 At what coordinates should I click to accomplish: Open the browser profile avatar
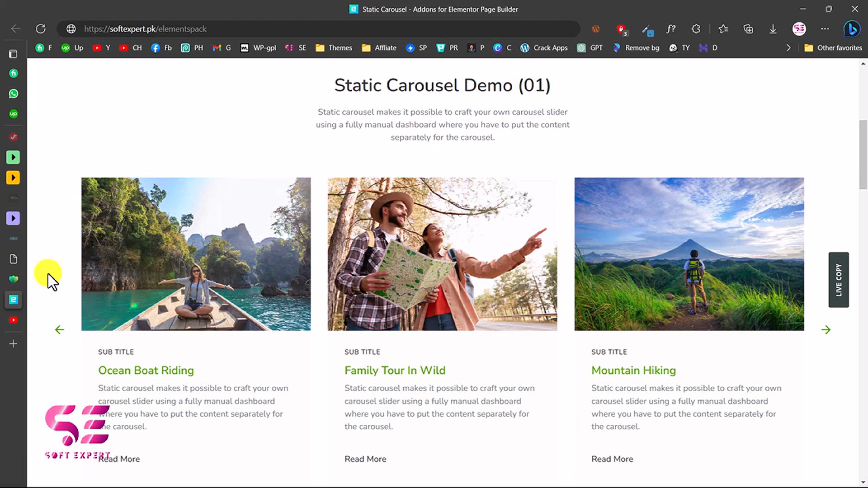pyautogui.click(x=799, y=29)
